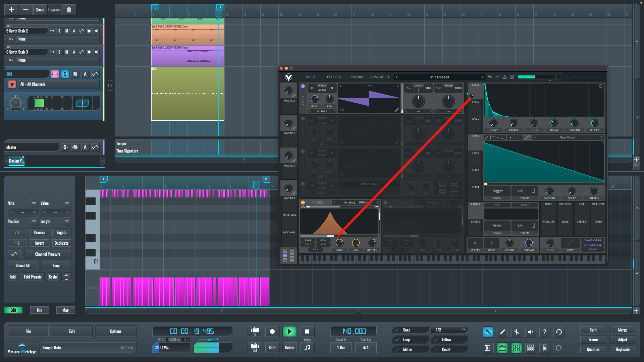Select the scissors cut tool
The width and height of the screenshot is (644, 362).
pyautogui.click(x=516, y=332)
